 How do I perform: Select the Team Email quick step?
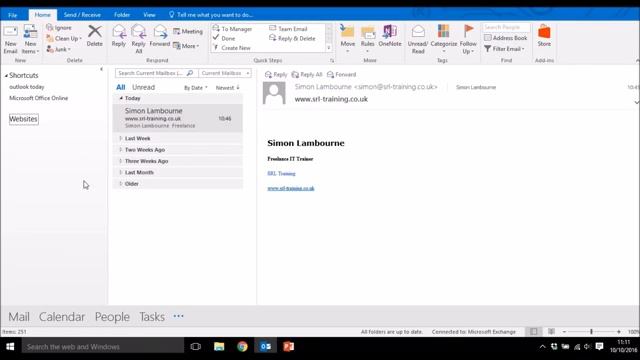pos(288,29)
